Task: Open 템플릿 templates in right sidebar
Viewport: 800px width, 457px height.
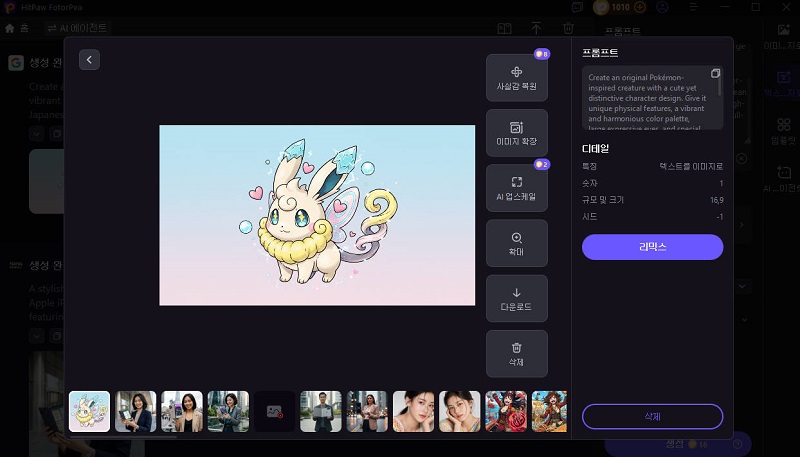Action: click(x=783, y=131)
